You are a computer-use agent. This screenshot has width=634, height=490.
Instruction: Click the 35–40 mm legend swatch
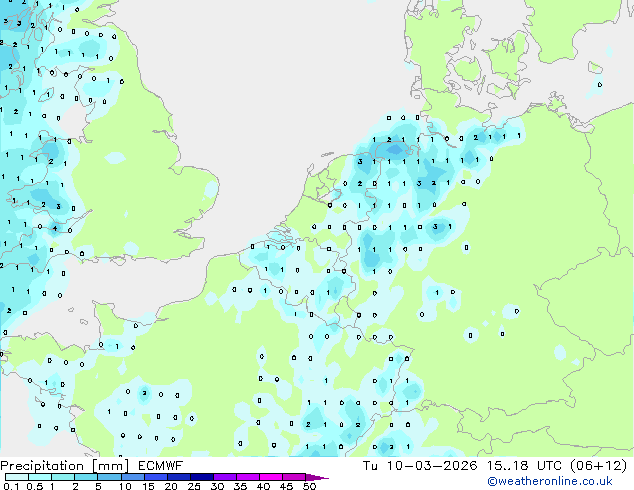click(248, 477)
